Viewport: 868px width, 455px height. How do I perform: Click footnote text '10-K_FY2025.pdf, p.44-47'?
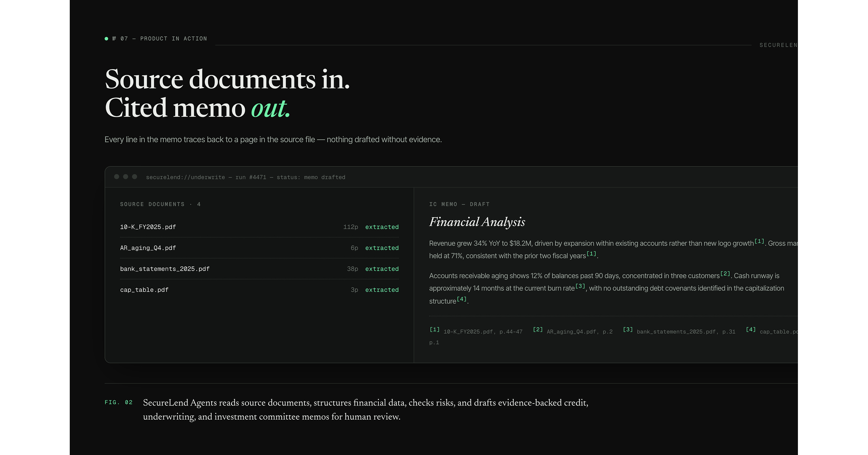pos(483,332)
